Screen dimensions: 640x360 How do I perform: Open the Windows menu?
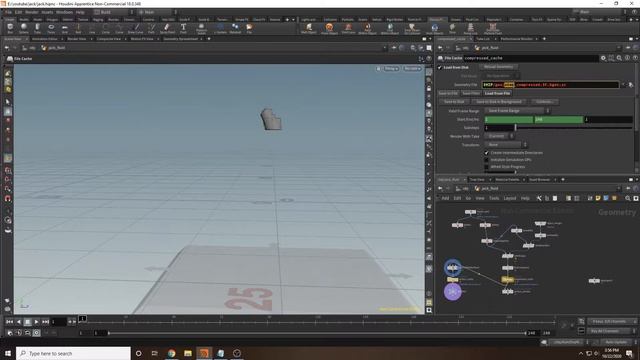click(x=64, y=12)
